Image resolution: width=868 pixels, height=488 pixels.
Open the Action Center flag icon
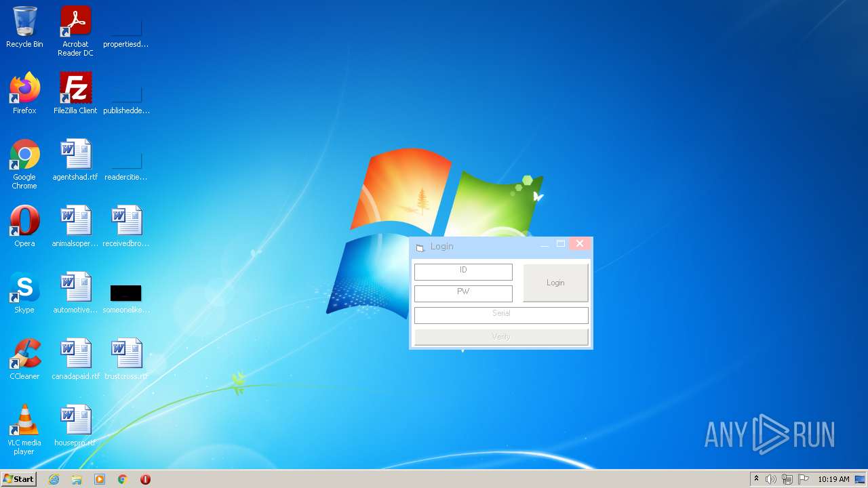click(x=804, y=479)
